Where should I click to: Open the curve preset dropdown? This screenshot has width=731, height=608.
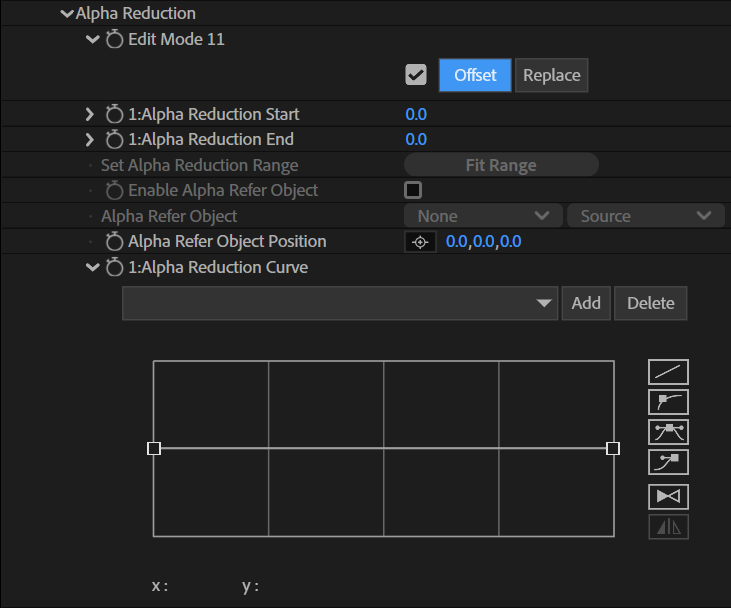pos(340,303)
